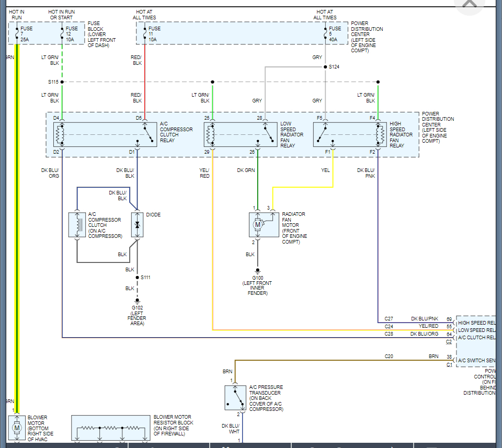Viewport: 502px width, 448px height.
Task: Click the blower motor symbol
Action: (17, 428)
